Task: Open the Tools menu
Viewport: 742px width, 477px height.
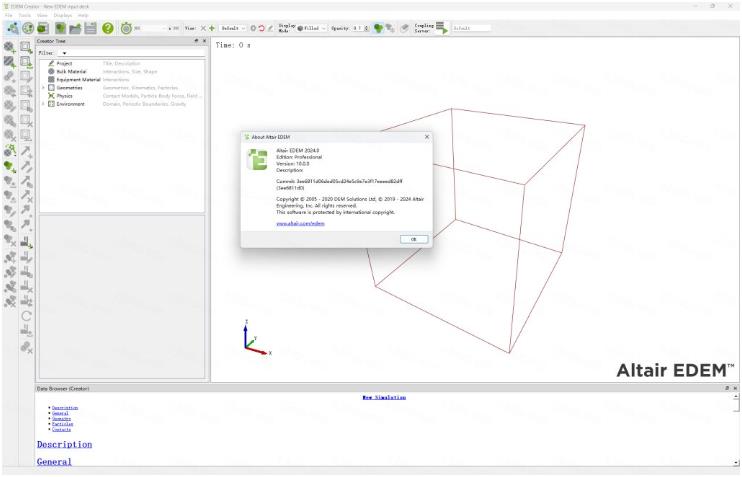Action: [25, 15]
